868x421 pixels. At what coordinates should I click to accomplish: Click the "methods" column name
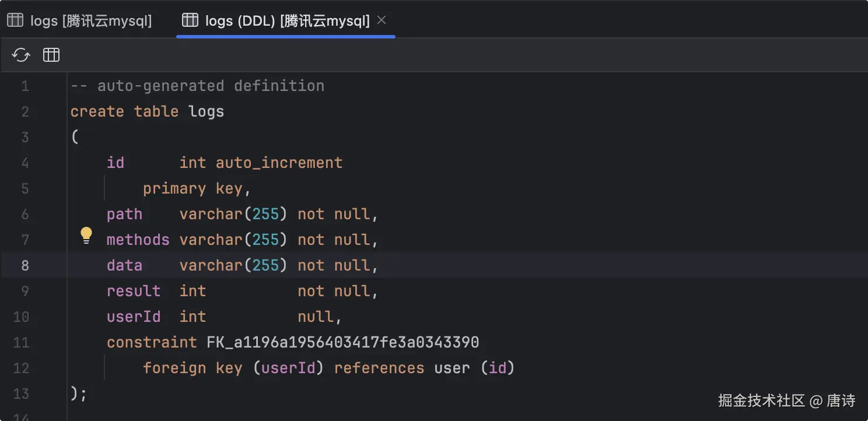tap(138, 240)
